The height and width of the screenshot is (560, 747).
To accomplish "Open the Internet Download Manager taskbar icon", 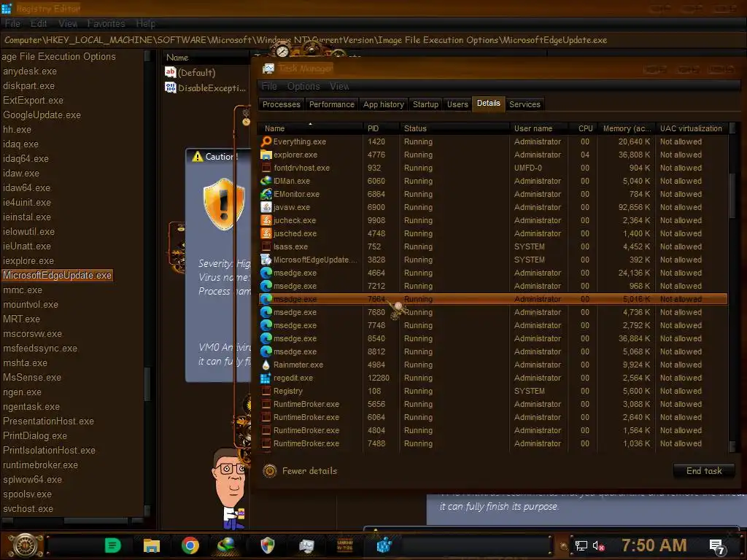I will pos(226,545).
